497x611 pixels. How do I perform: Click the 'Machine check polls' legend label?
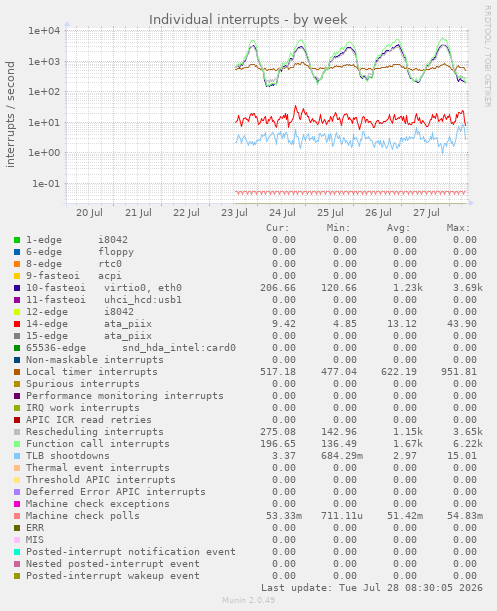(83, 516)
